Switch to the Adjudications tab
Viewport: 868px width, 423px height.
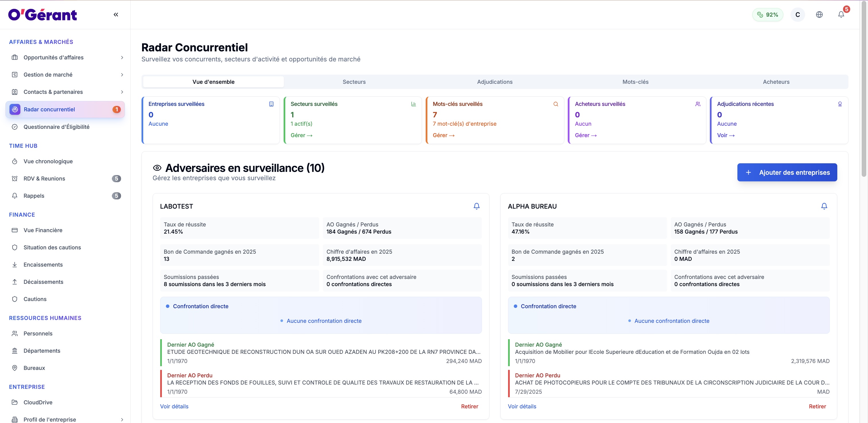494,82
